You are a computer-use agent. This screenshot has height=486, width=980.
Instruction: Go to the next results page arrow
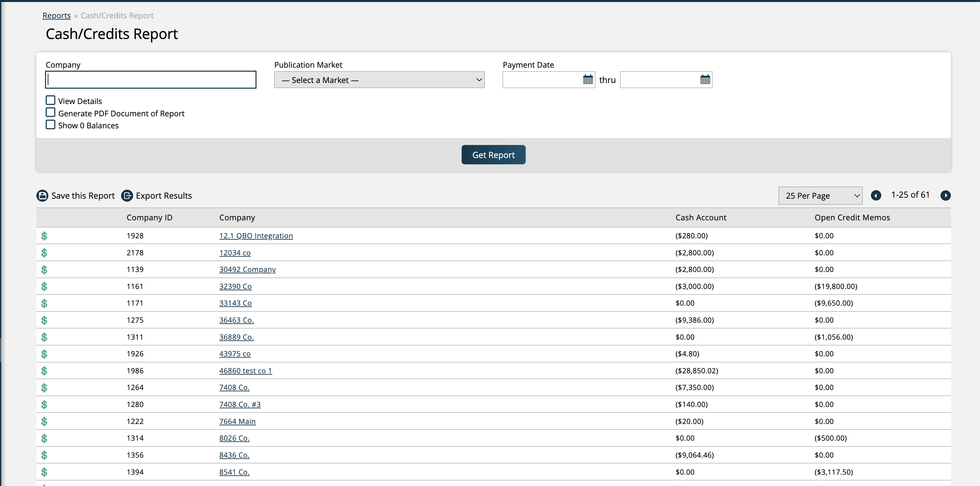(x=945, y=195)
